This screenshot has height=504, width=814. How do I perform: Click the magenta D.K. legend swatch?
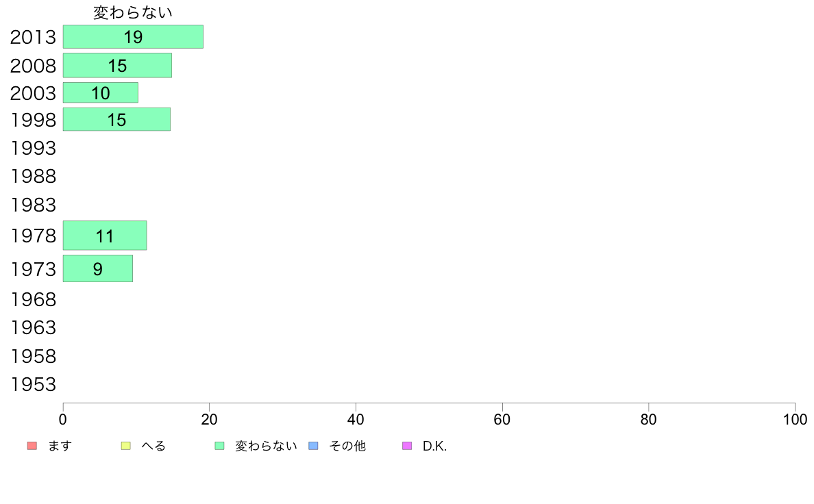407,446
